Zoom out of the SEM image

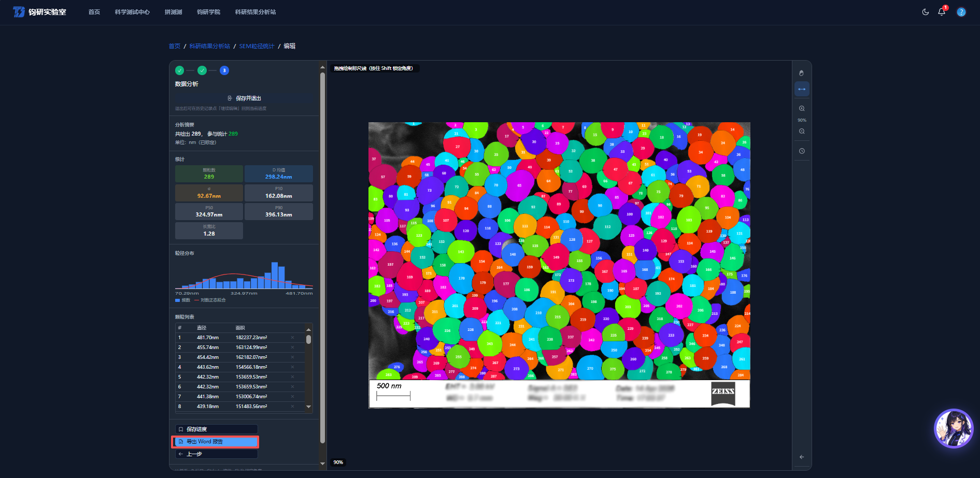[802, 132]
